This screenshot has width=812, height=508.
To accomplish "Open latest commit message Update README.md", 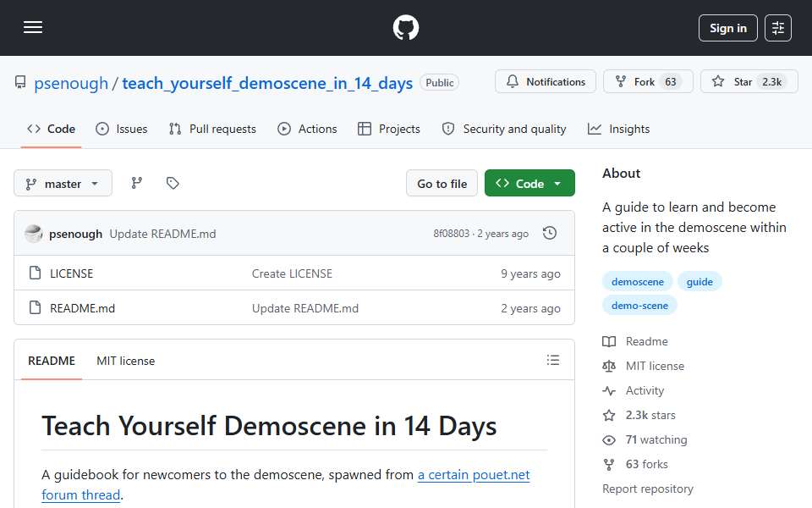I will (162, 235).
